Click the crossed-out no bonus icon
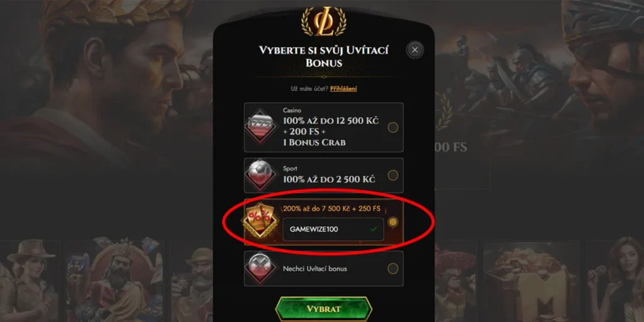The image size is (644, 322). point(260,269)
